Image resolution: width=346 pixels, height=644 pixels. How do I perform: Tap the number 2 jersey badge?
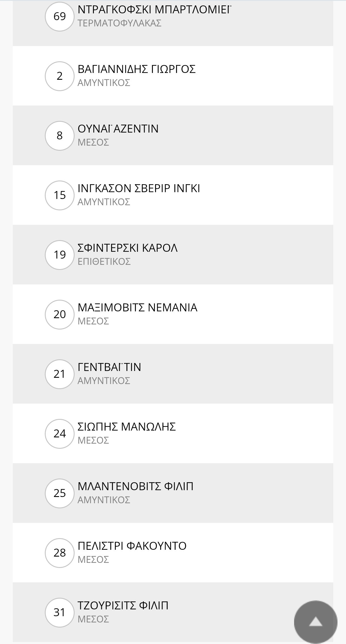point(60,76)
